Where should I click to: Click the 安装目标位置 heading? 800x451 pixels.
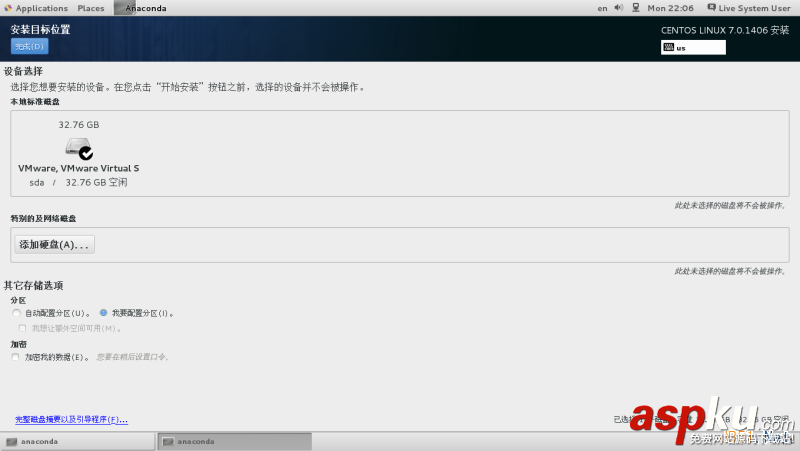pyautogui.click(x=40, y=30)
